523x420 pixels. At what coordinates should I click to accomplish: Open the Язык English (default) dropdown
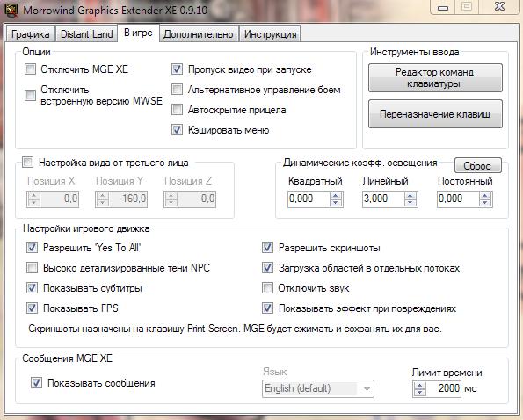tap(318, 388)
